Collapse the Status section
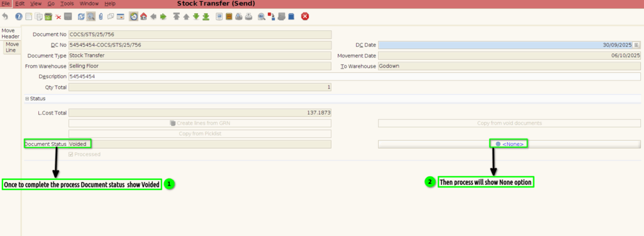Image resolution: width=644 pixels, height=236 pixels. 26,99
